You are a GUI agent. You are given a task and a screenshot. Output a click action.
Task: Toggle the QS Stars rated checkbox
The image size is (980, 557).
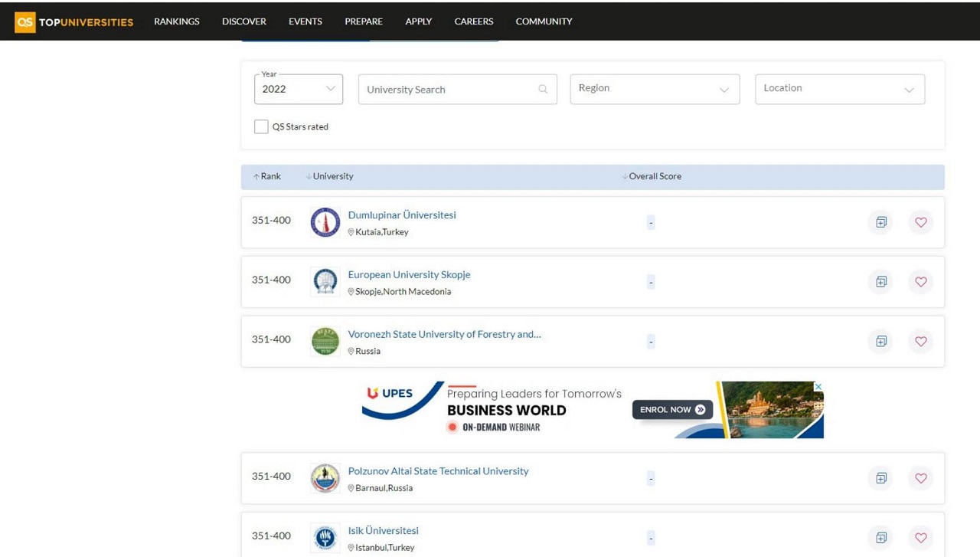click(x=261, y=126)
